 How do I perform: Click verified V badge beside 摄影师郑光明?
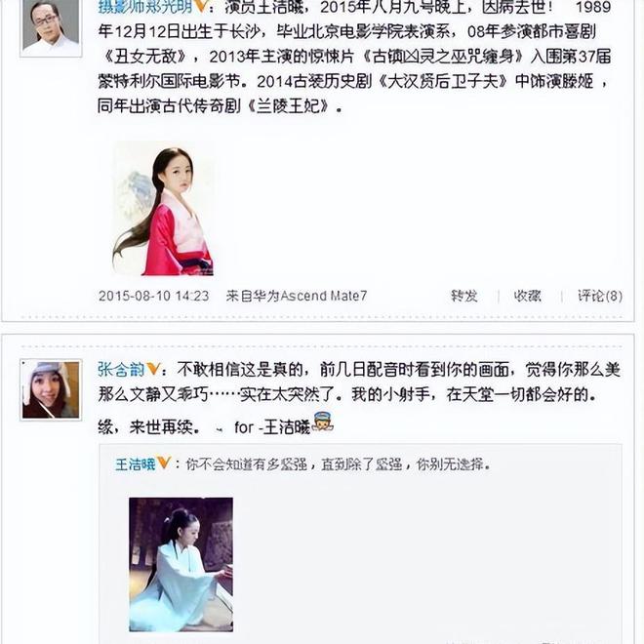200,5
